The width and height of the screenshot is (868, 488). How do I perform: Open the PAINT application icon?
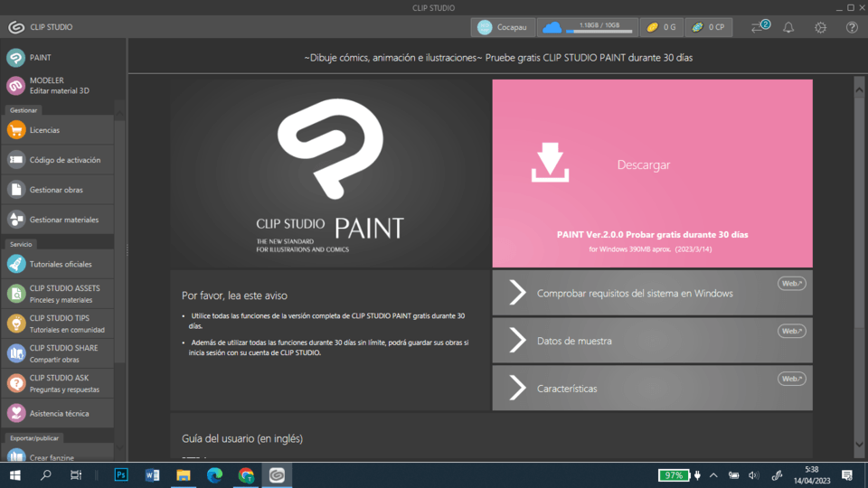click(16, 58)
